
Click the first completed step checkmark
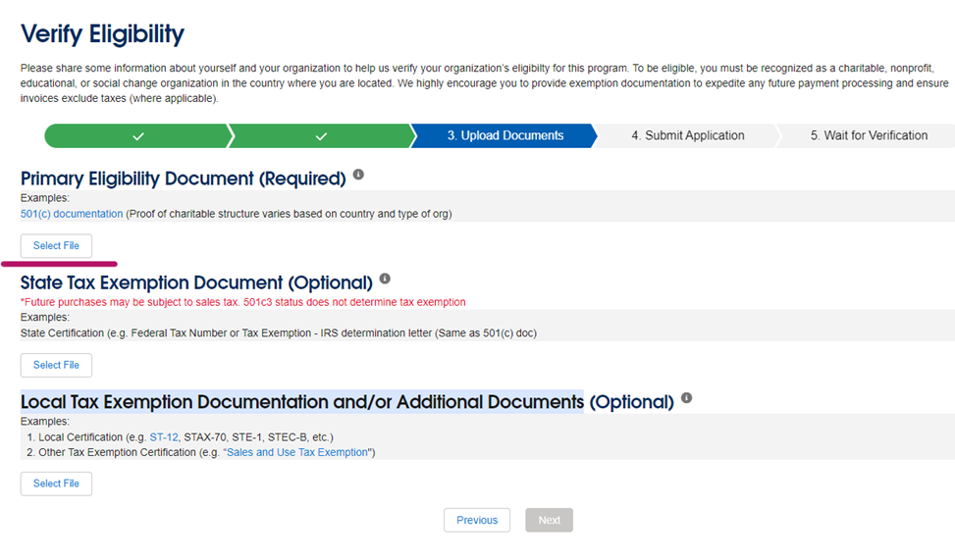coord(138,135)
